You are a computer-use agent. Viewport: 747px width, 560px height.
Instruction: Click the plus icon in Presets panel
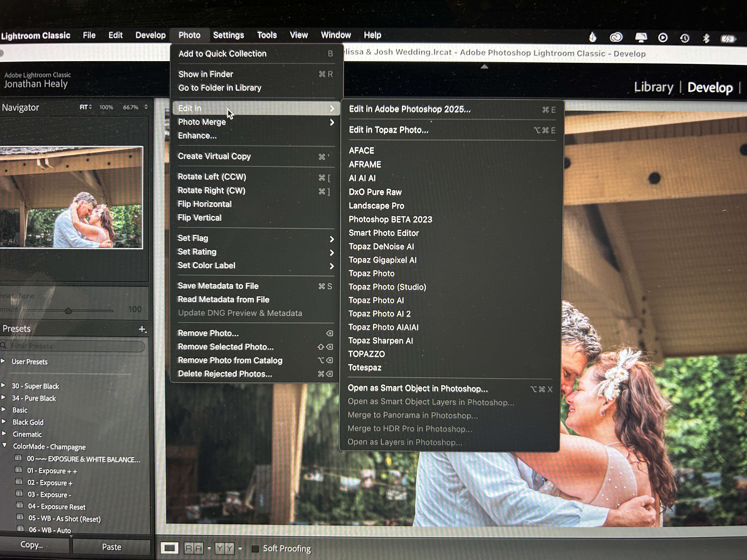coord(142,329)
